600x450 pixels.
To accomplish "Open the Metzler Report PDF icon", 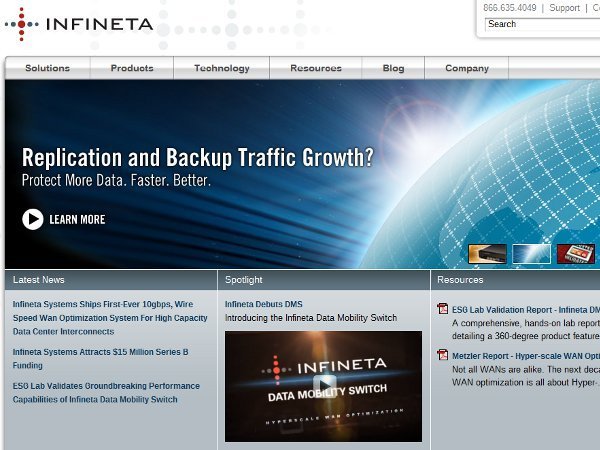I will 443,355.
